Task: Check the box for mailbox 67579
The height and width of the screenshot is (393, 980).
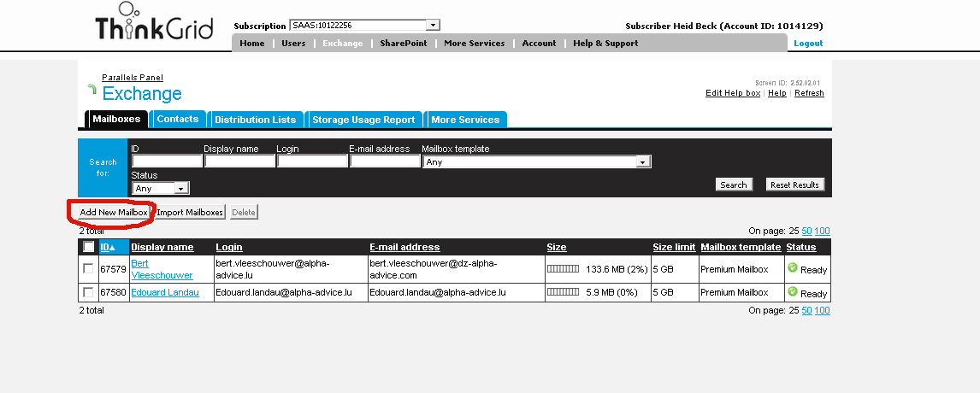Action: click(x=88, y=268)
